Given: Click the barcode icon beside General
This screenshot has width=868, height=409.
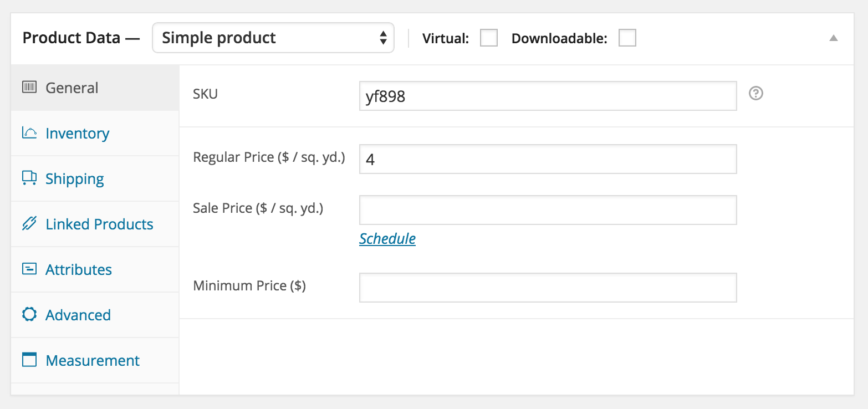Looking at the screenshot, I should [29, 88].
